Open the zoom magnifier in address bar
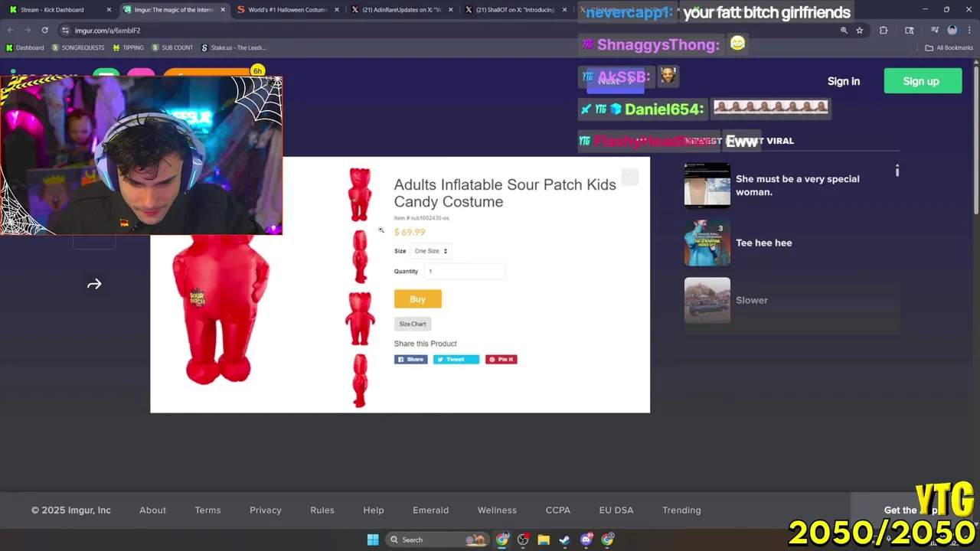This screenshot has width=980, height=551. tap(844, 30)
